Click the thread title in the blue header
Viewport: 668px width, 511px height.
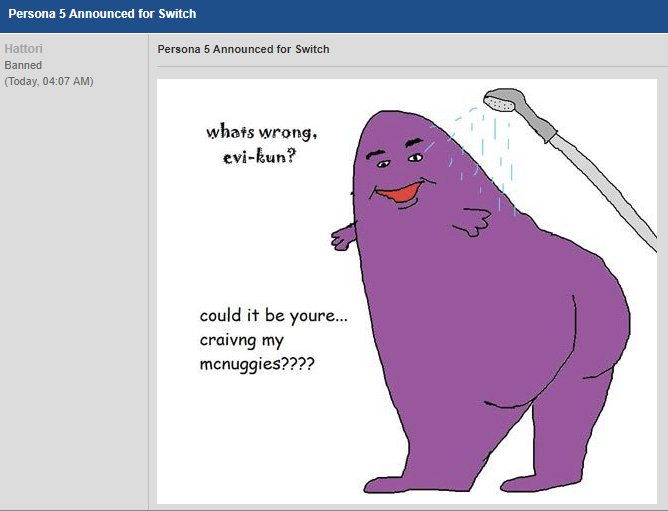click(x=102, y=14)
